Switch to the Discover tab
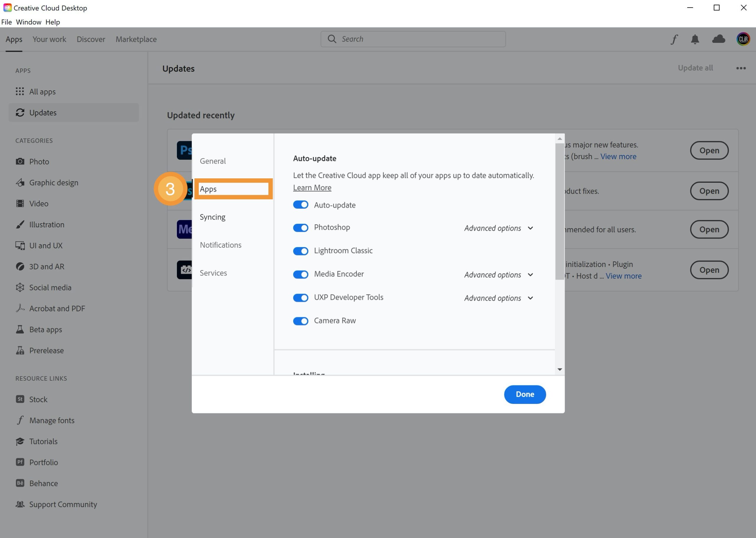The height and width of the screenshot is (538, 756). (x=91, y=39)
